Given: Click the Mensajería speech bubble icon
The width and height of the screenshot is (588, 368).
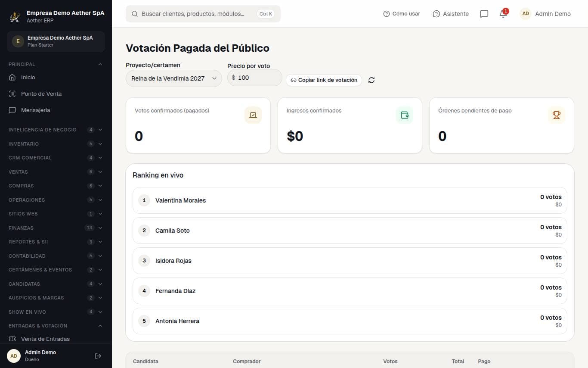Looking at the screenshot, I should click(x=12, y=110).
